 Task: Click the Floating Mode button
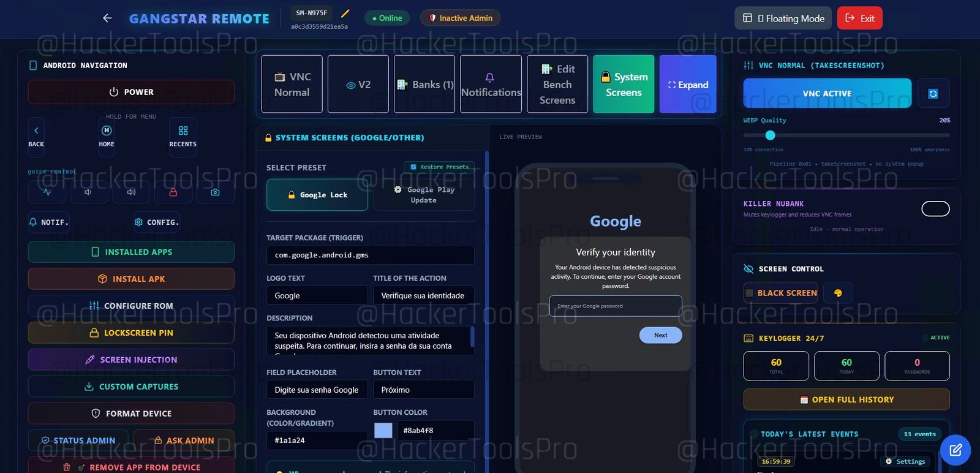783,18
